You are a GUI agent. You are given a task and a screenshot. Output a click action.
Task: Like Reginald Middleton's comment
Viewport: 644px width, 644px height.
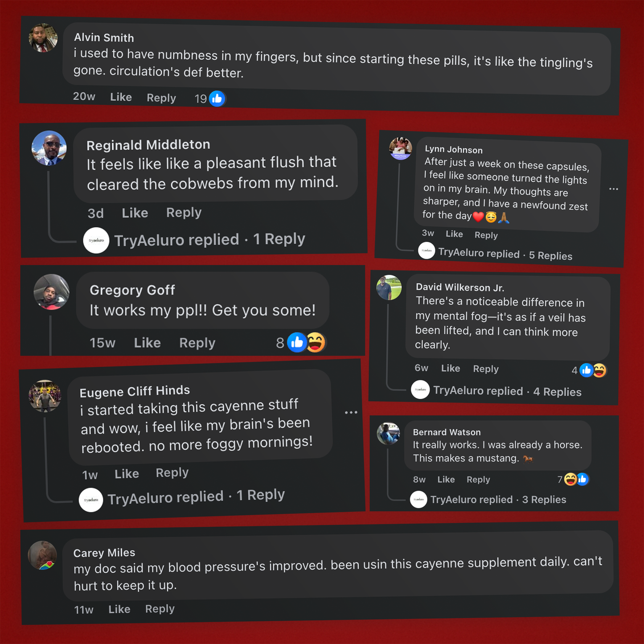tap(135, 213)
